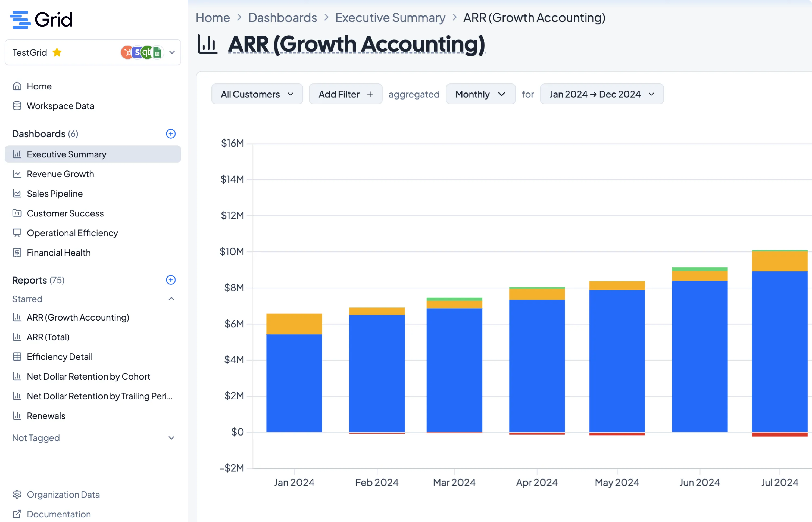The image size is (812, 522).
Task: Open the All Customers dropdown
Action: 257,94
